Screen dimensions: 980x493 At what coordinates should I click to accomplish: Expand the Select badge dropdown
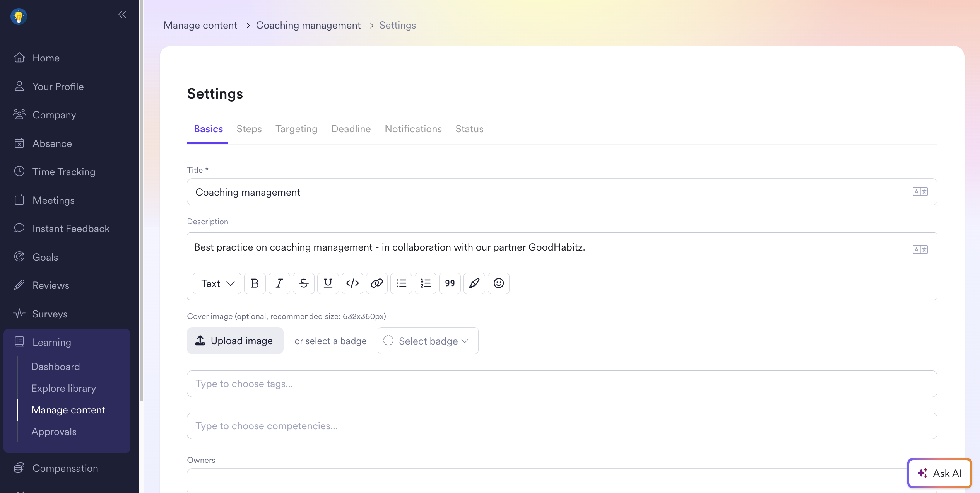point(428,341)
